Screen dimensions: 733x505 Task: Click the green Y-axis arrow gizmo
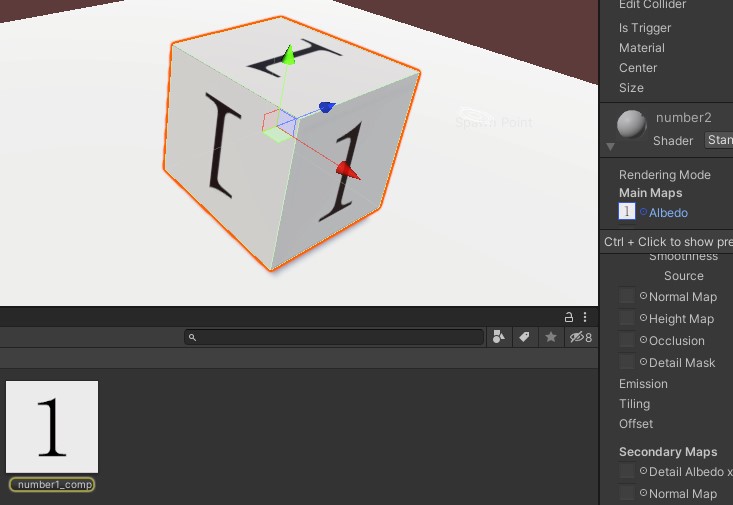[288, 54]
